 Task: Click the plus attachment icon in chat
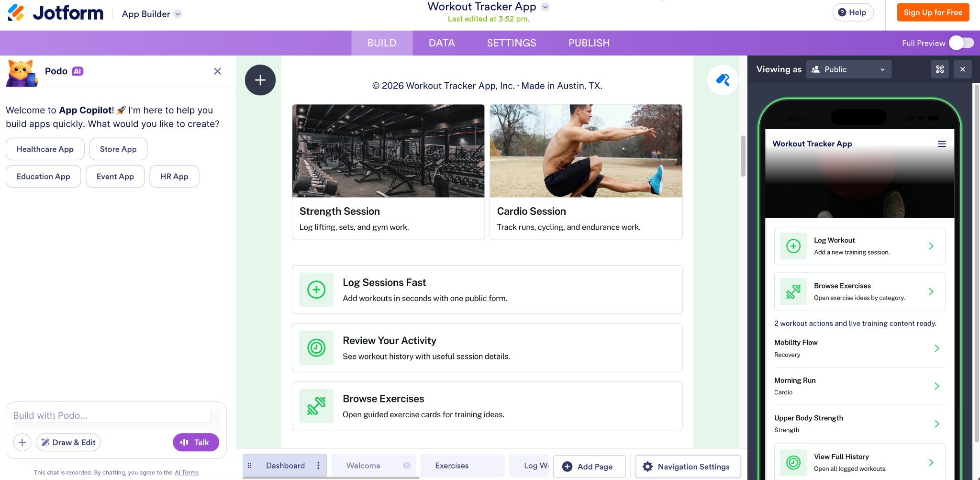22,442
